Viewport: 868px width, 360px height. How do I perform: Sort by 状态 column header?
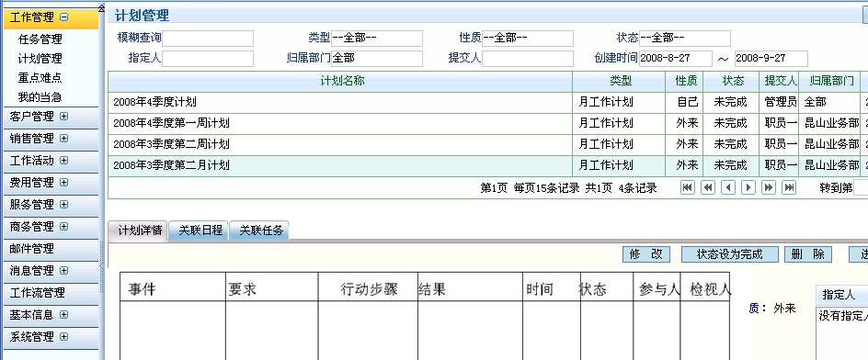[731, 82]
